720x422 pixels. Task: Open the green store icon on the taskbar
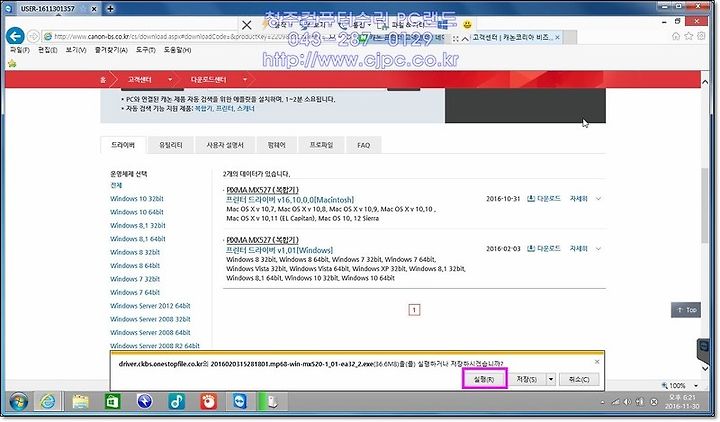112,402
